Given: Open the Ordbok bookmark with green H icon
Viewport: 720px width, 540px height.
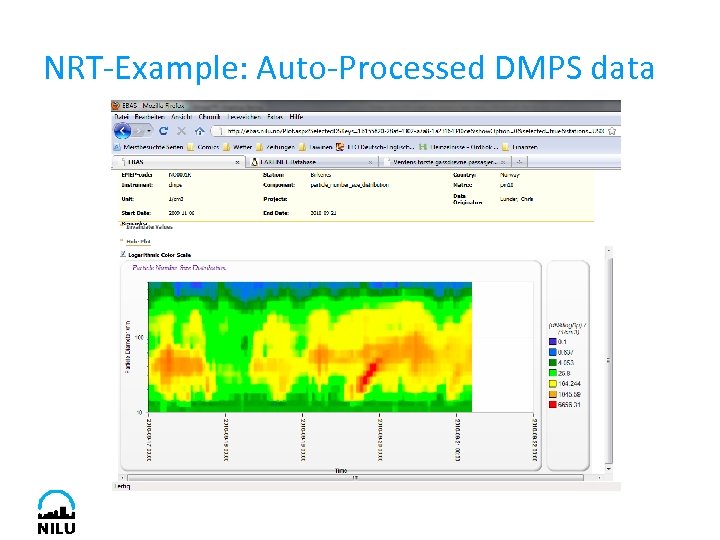Looking at the screenshot, I should point(458,147).
